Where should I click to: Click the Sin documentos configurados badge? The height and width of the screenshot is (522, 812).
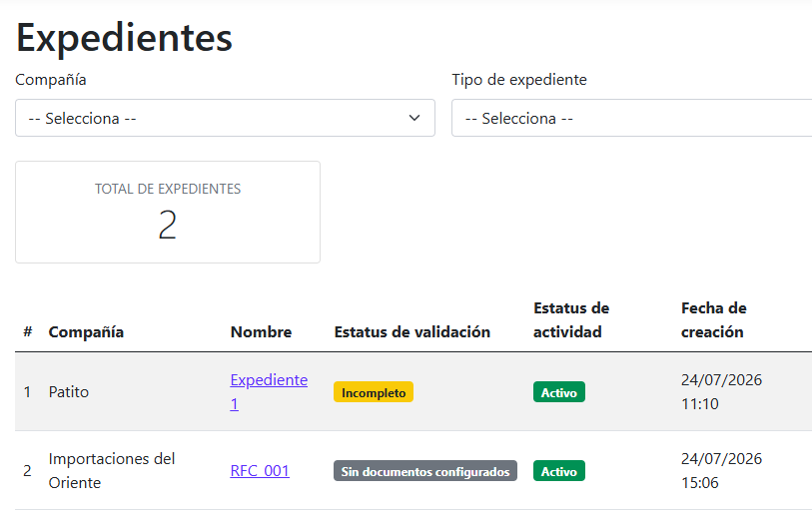(x=425, y=471)
